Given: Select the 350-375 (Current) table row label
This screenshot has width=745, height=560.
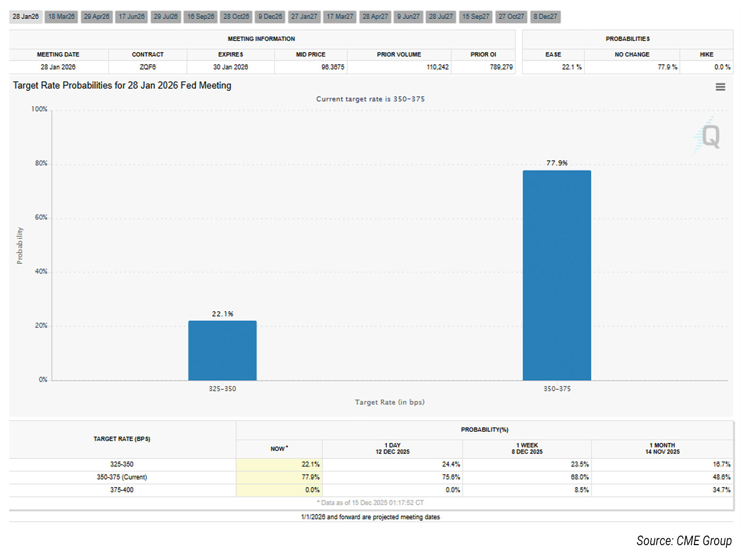Looking at the screenshot, I should pos(122,477).
